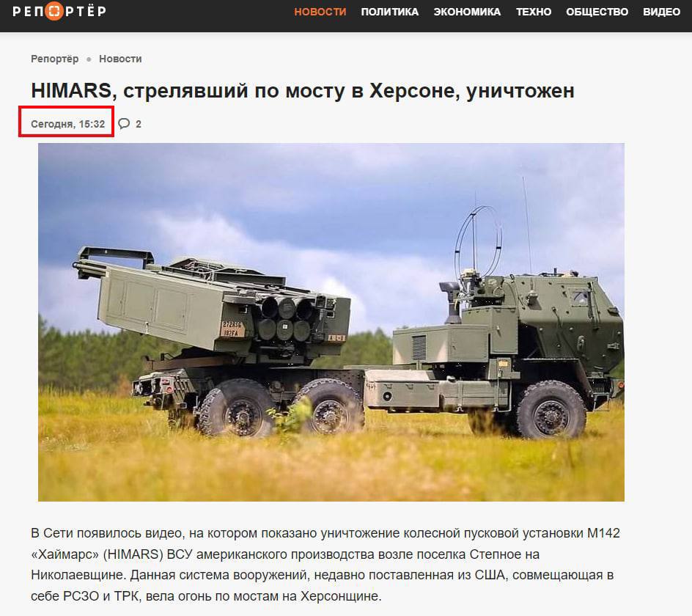Open the ВИДЕО section
The height and width of the screenshot is (616, 692).
click(x=661, y=12)
